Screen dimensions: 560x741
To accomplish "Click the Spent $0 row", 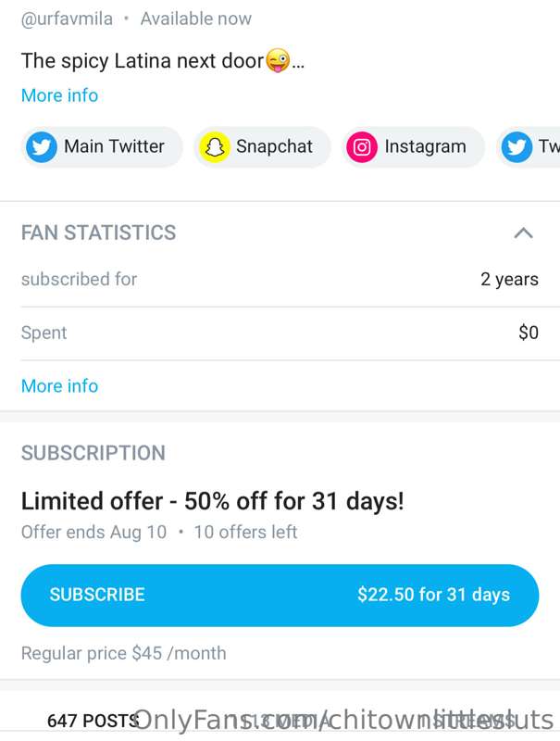I will pyautogui.click(x=280, y=333).
